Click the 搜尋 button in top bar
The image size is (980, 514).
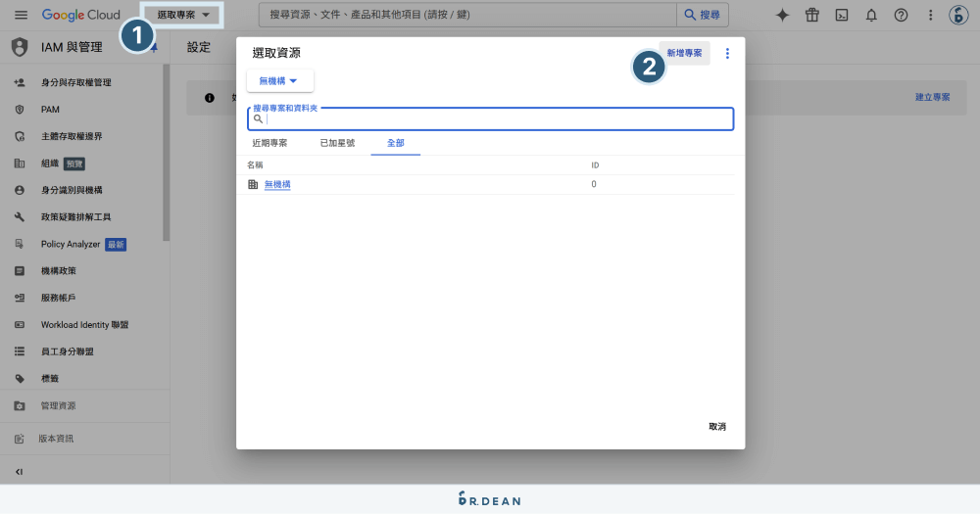coord(703,15)
